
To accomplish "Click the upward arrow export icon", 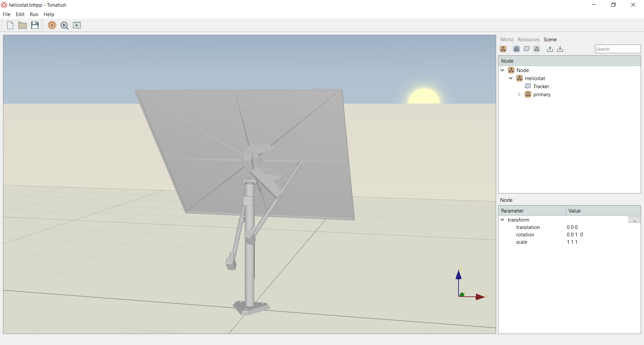I will click(x=550, y=49).
